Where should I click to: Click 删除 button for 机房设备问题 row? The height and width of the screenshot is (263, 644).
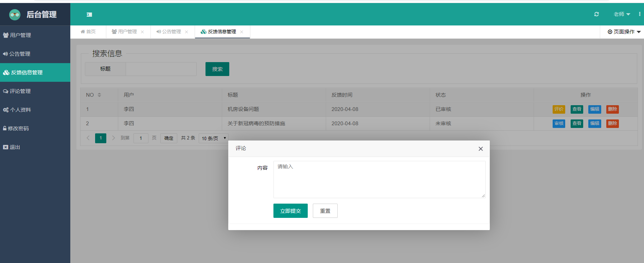point(612,109)
